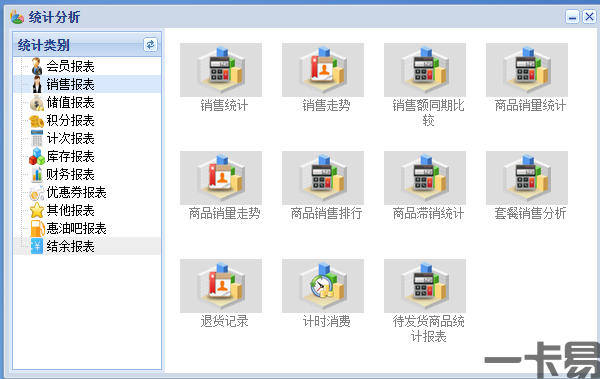Select 销售报表 in the category tree

click(70, 84)
